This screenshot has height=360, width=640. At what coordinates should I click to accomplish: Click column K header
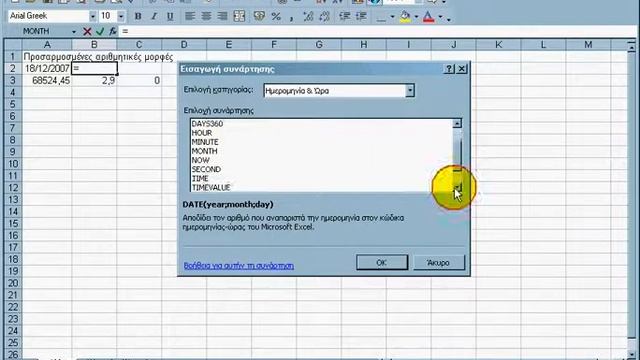(x=499, y=45)
